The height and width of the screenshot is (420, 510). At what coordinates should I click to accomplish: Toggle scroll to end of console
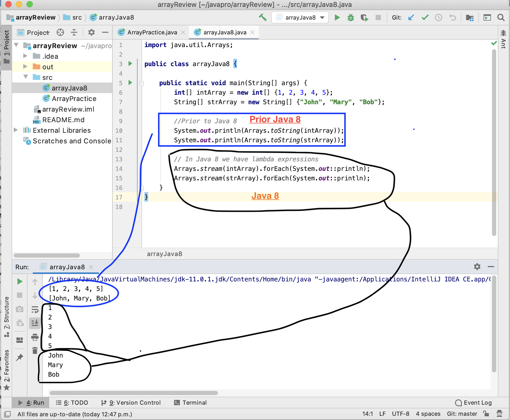click(35, 323)
